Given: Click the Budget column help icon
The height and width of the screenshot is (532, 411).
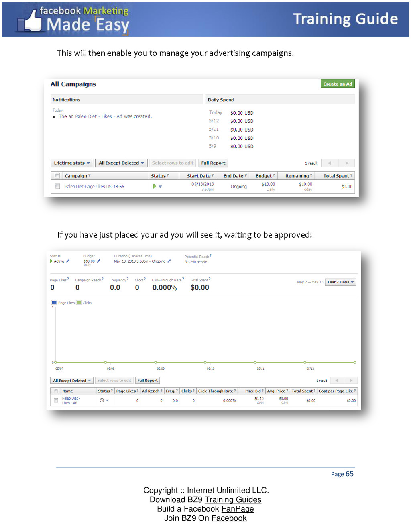Looking at the screenshot, I should pos(274,175).
